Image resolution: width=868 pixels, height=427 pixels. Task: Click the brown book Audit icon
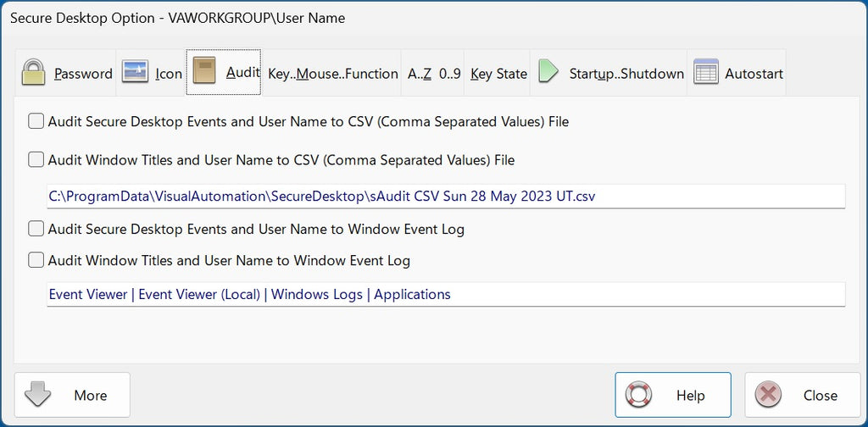pos(204,72)
